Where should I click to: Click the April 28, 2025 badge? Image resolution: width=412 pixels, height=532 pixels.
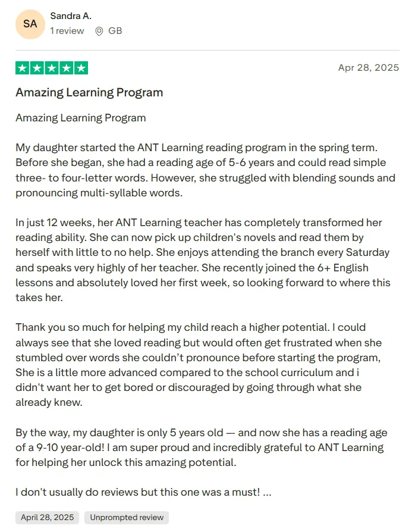pos(47,517)
